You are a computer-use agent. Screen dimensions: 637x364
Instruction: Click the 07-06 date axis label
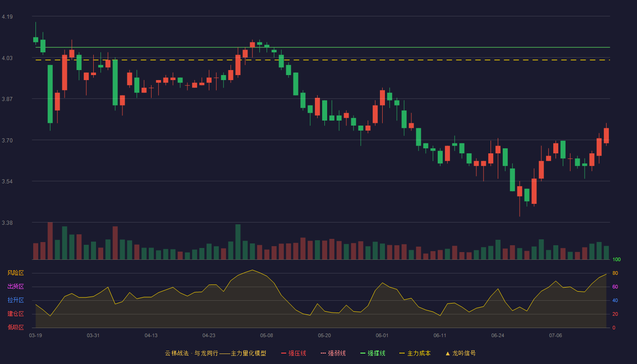tap(556, 335)
